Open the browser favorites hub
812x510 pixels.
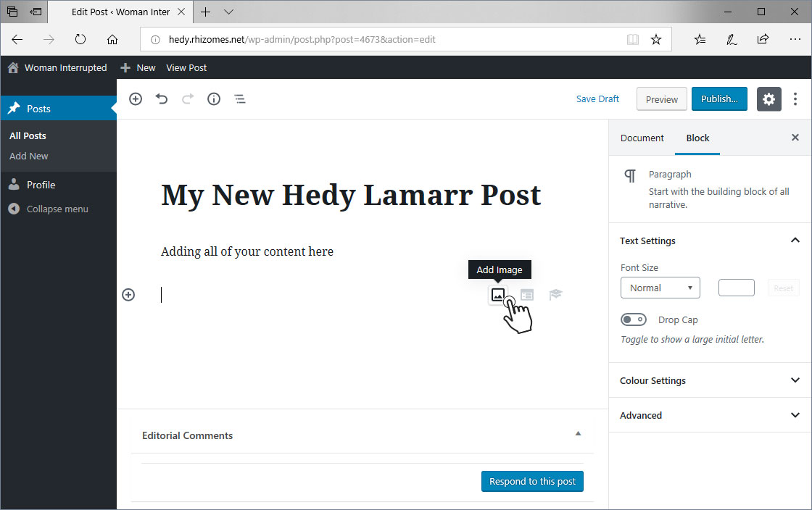click(x=700, y=39)
